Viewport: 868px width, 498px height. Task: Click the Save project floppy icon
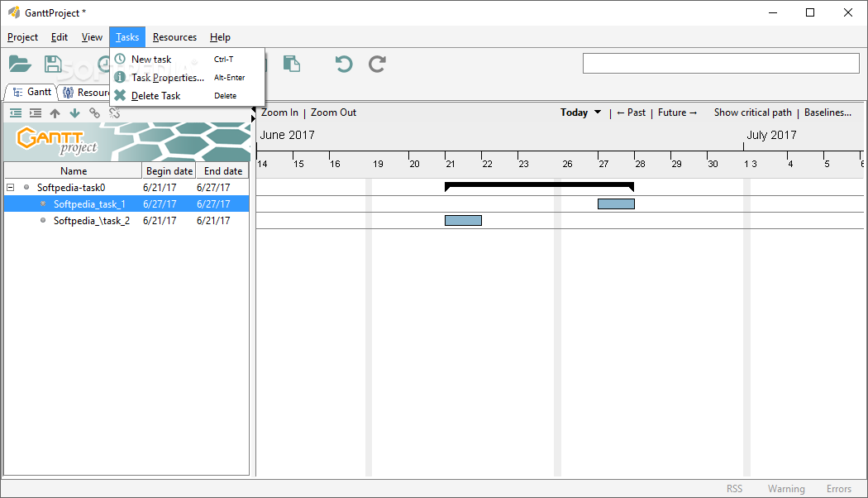tap(53, 65)
